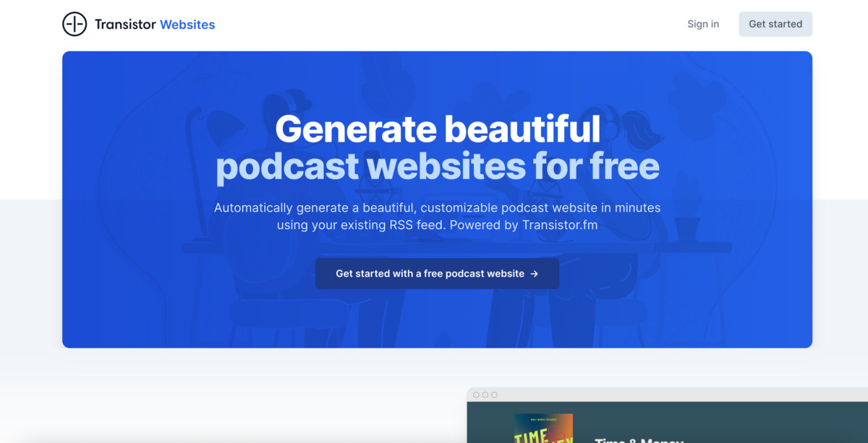The height and width of the screenshot is (443, 868).
Task: Click the Time & Money podcast title
Action: (639, 439)
